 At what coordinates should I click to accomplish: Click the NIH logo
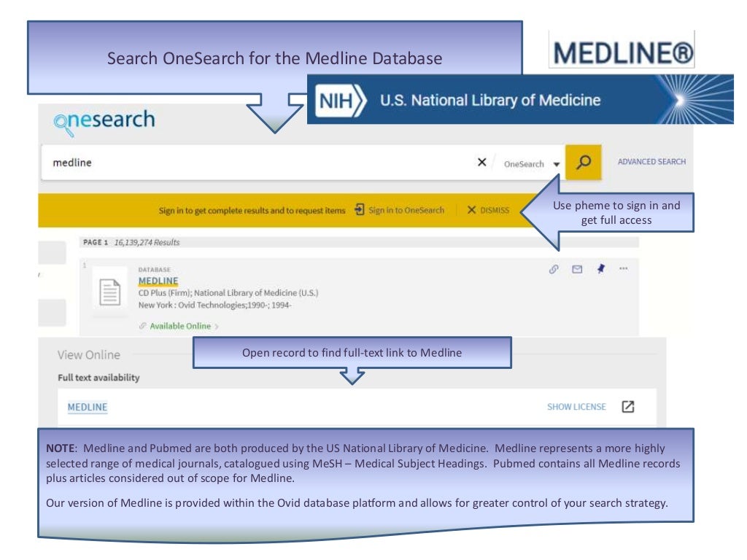click(x=341, y=101)
